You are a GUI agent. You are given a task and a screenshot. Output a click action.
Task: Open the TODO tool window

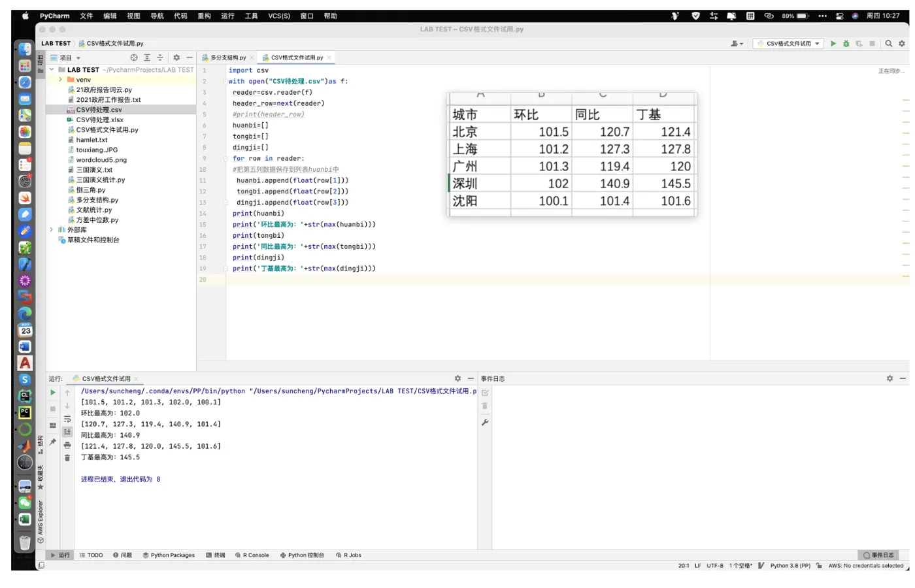(91, 555)
